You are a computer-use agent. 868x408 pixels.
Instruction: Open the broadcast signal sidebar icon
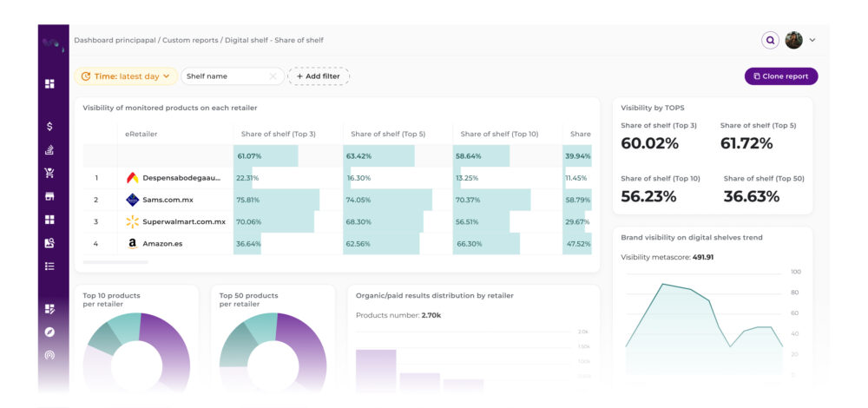click(x=49, y=355)
